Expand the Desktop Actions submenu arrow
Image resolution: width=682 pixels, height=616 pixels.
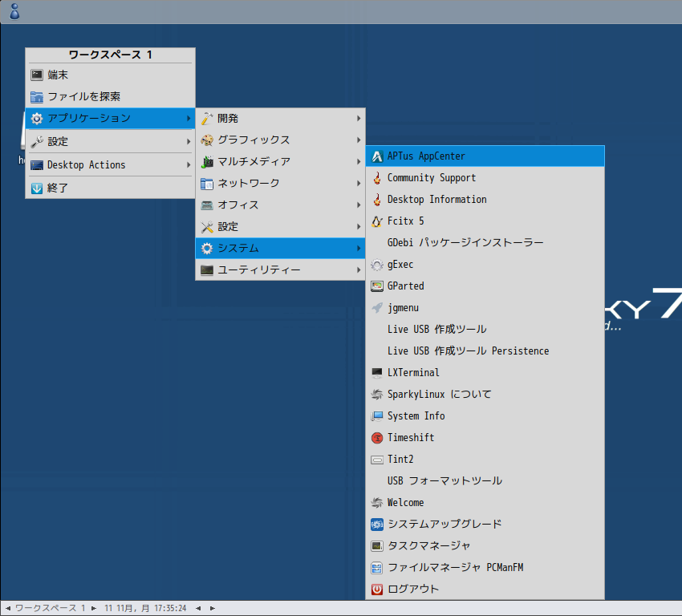(x=189, y=165)
